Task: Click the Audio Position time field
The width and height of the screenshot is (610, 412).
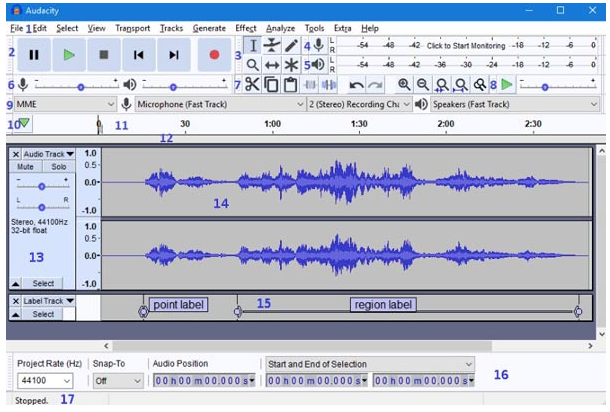Action: pyautogui.click(x=204, y=380)
